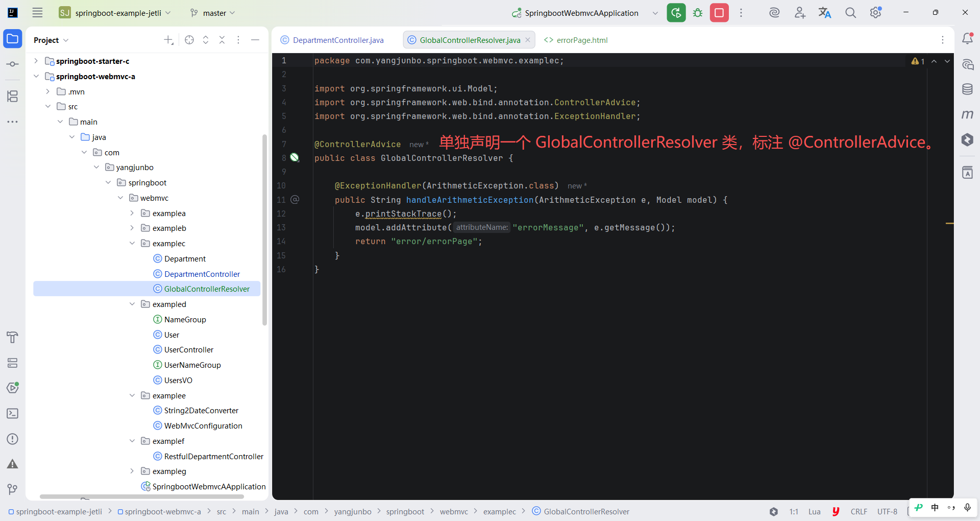
Task: Open Project panel options menu
Action: coord(238,40)
